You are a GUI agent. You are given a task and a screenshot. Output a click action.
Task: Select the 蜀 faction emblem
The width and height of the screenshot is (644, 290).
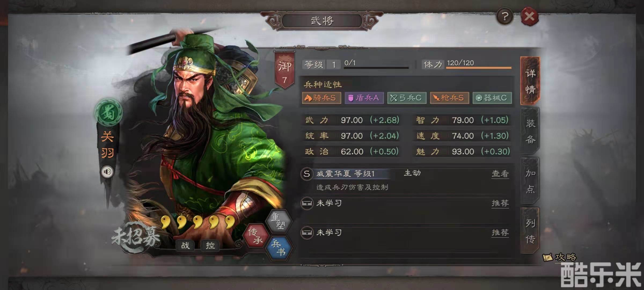pos(109,112)
